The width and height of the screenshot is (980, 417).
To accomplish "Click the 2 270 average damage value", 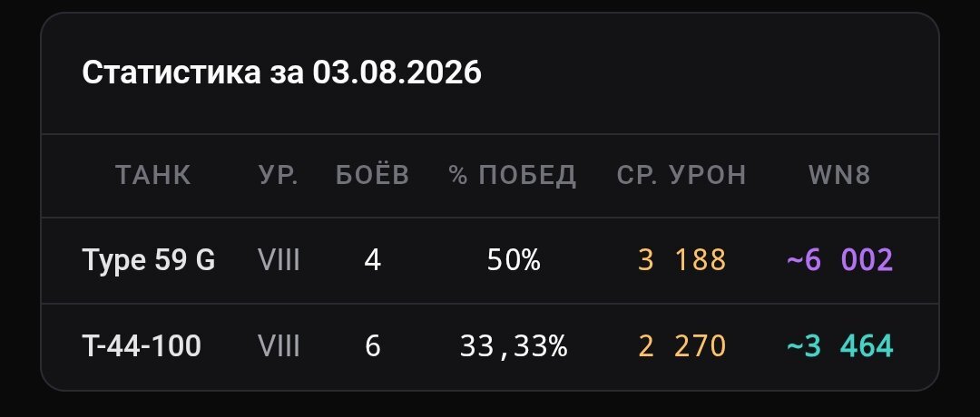I will pos(681,345).
